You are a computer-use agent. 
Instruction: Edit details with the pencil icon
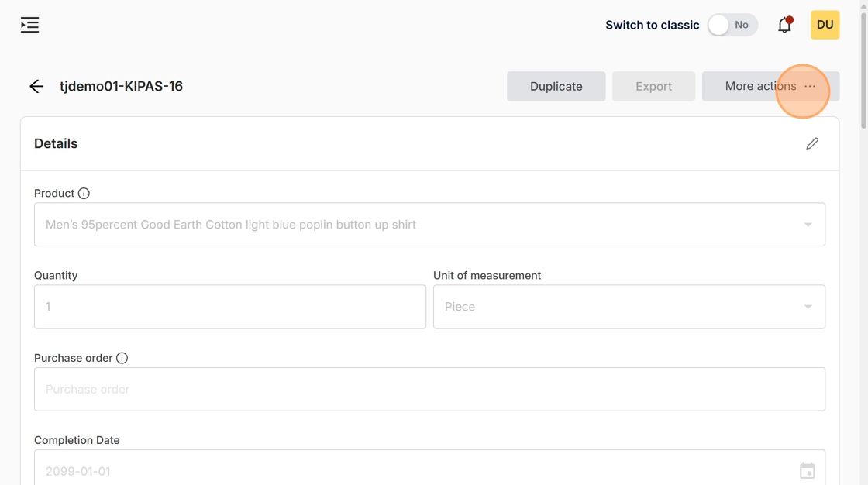pyautogui.click(x=811, y=143)
